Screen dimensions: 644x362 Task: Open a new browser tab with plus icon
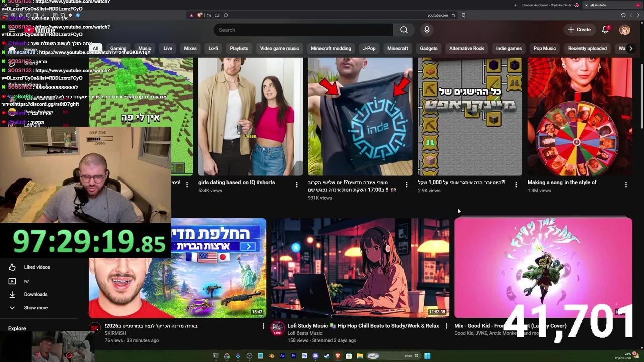point(515,5)
